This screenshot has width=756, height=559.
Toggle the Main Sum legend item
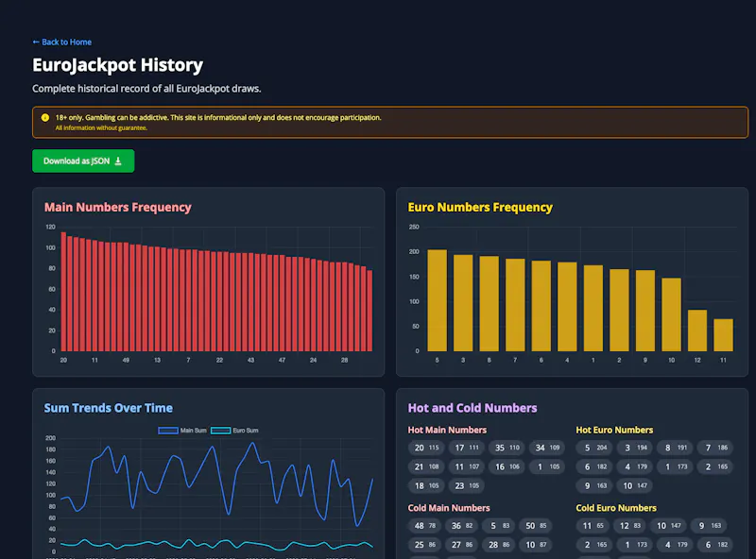pyautogui.click(x=182, y=431)
